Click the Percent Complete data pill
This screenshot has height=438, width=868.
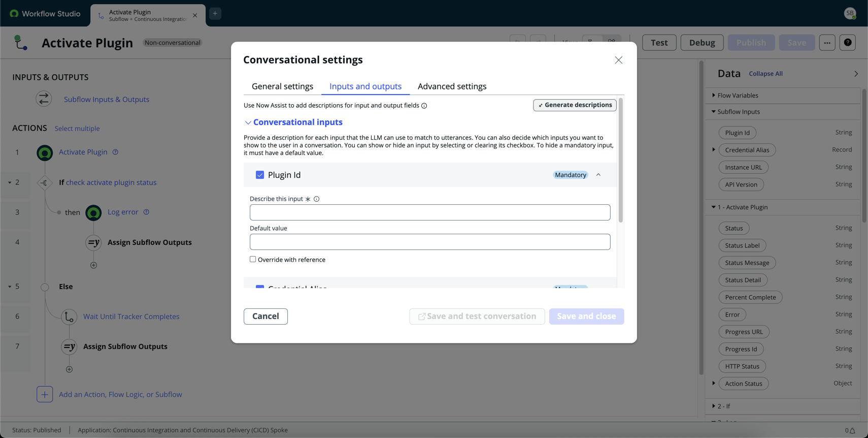pyautogui.click(x=750, y=297)
